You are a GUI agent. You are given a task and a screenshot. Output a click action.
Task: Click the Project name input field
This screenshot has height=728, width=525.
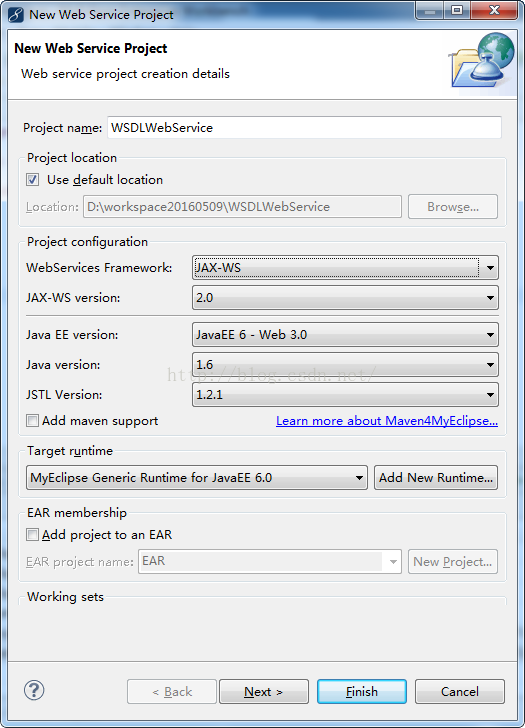click(305, 128)
